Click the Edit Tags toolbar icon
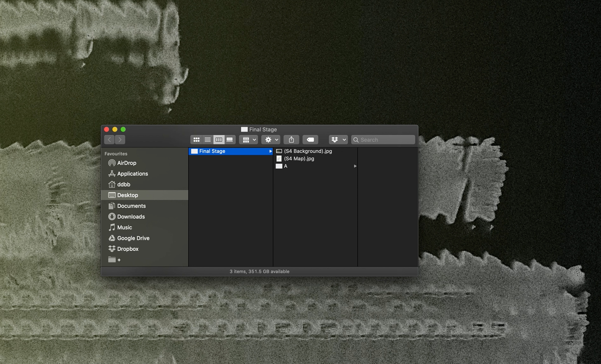The width and height of the screenshot is (601, 364). (310, 140)
